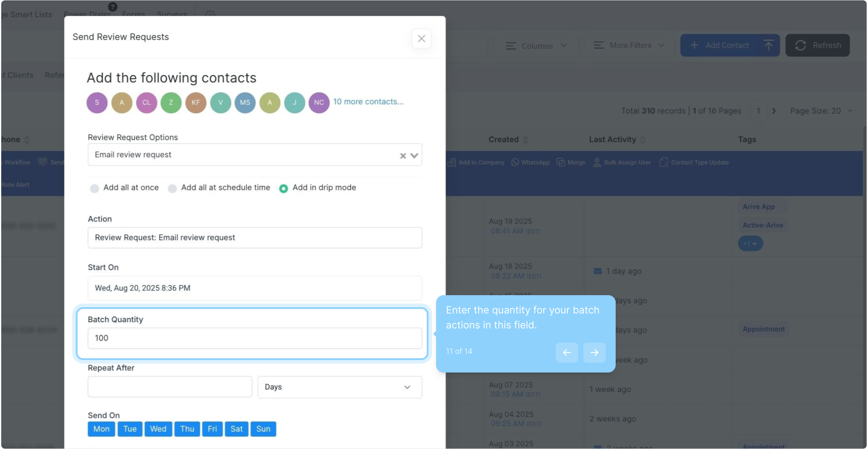The height and width of the screenshot is (449, 868).
Task: Select Add all at schedule time
Action: point(172,188)
